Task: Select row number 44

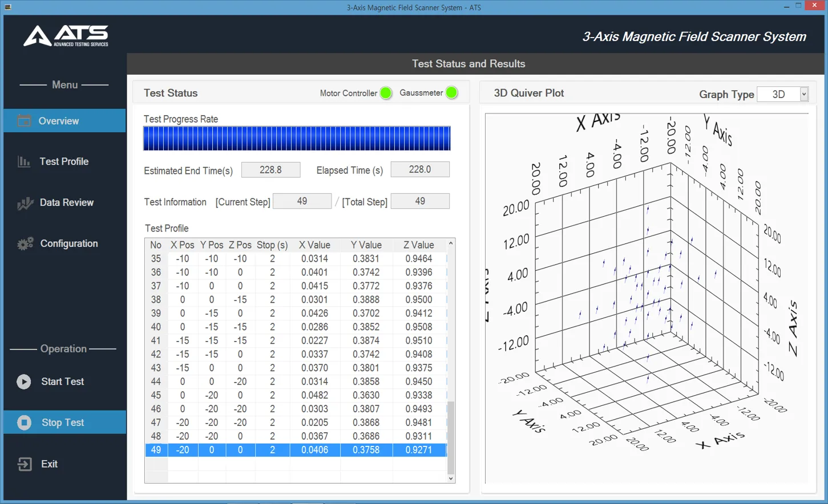Action: [x=296, y=382]
